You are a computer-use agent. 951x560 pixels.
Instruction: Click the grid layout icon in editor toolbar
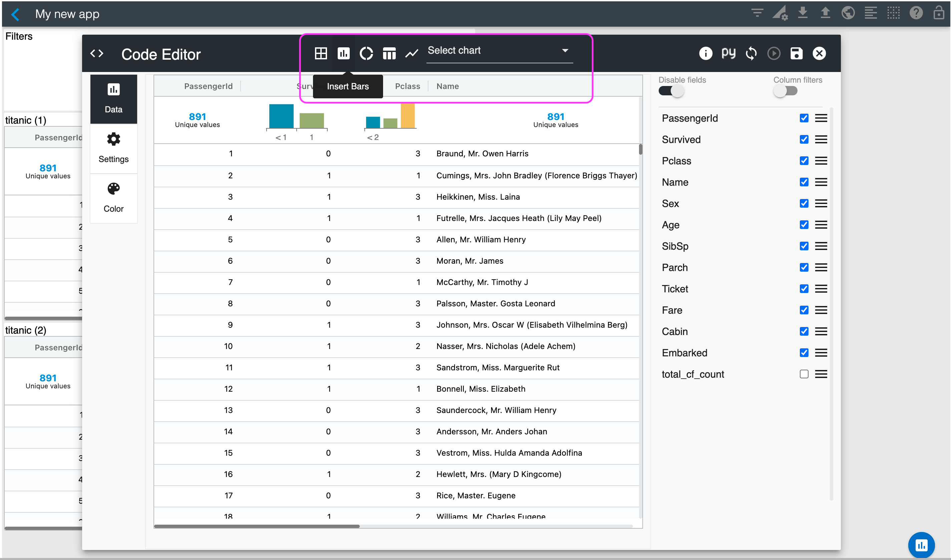[x=321, y=53]
